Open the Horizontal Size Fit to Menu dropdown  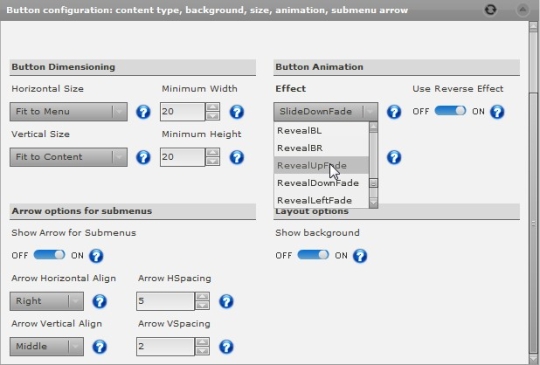tap(69, 112)
